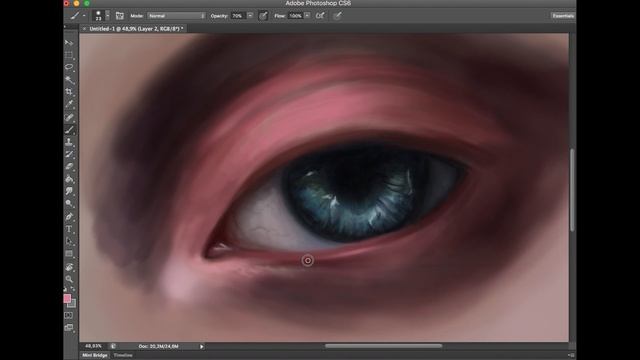Select the Dodge tool
640x360 pixels.
pos(69,203)
